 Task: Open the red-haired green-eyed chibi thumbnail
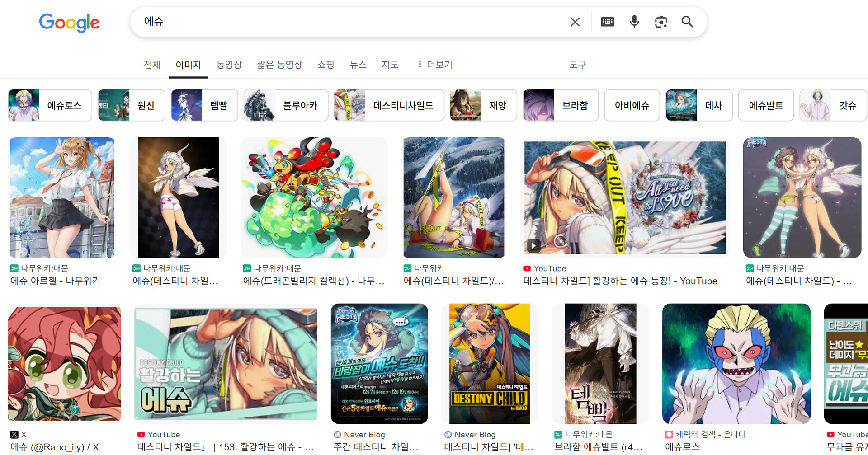click(64, 364)
